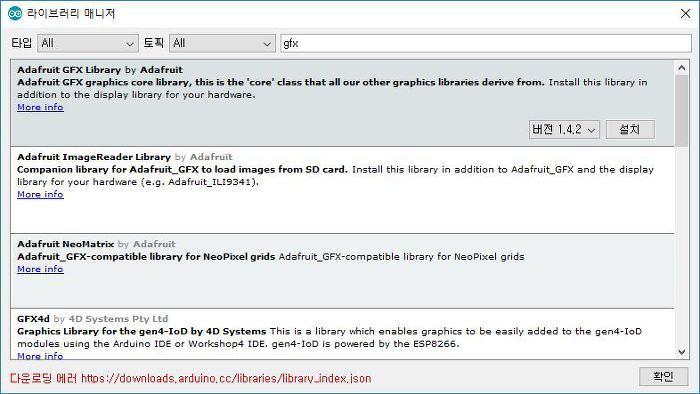
Task: Click 'Companion library for Adafruit_GFX' description
Action: click(x=182, y=170)
